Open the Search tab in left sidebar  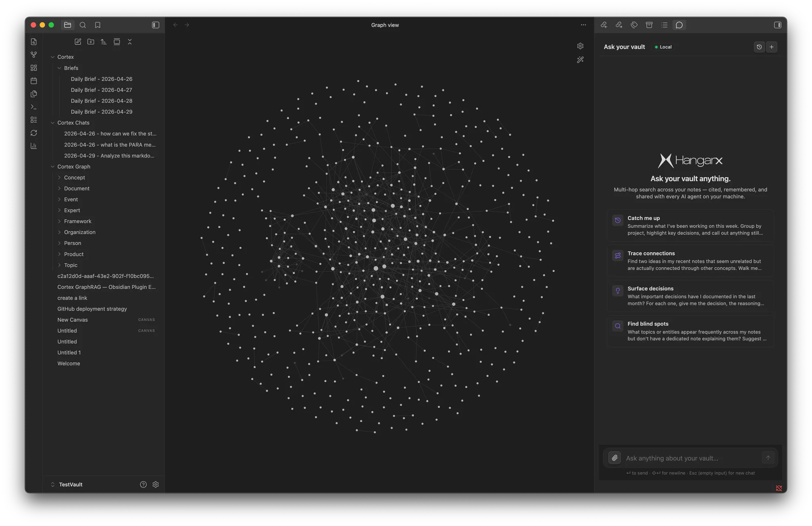pyautogui.click(x=82, y=25)
